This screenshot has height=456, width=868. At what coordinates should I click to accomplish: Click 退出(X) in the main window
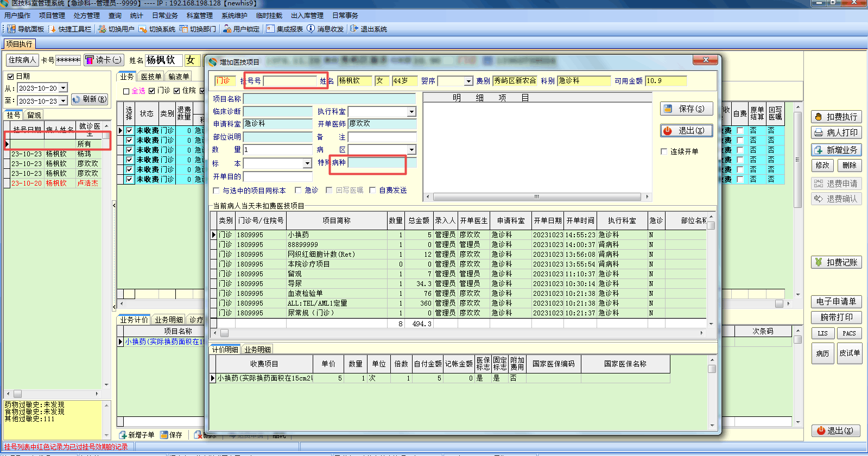(837, 430)
